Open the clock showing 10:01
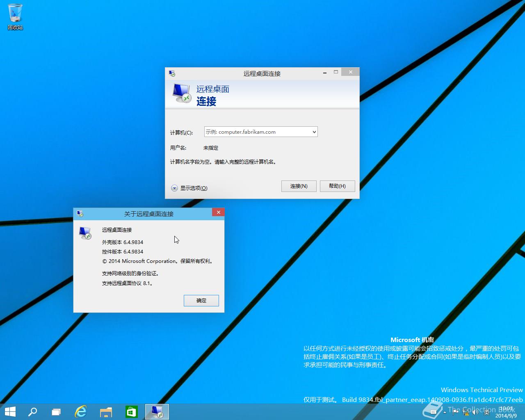Screen dimensions: 525x420 (506, 412)
